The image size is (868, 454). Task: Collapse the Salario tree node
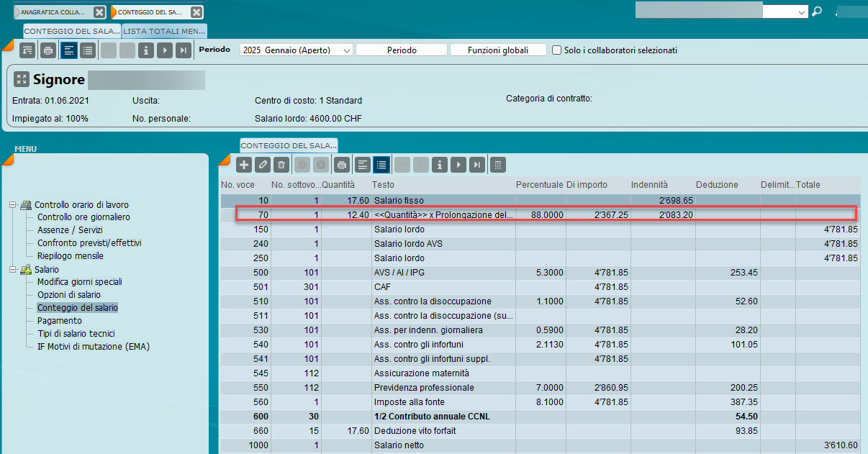pyautogui.click(x=12, y=270)
